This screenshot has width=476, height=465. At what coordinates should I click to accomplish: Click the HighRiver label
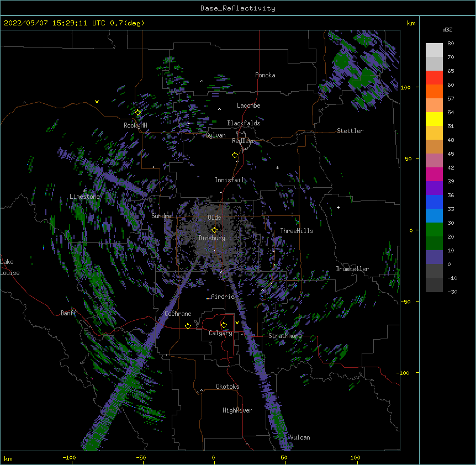pyautogui.click(x=237, y=410)
